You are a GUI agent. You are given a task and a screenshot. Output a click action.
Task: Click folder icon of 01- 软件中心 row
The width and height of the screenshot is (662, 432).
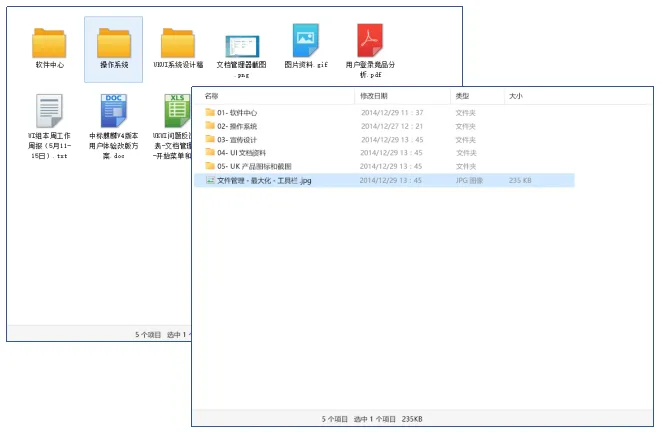pos(210,112)
